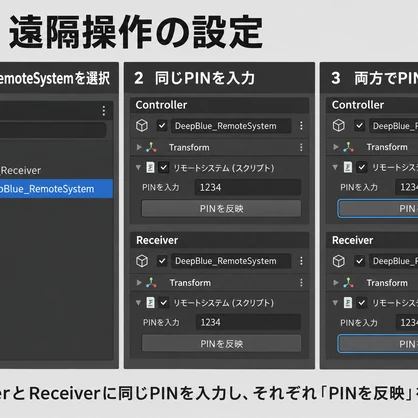This screenshot has height=418, width=418.
Task: Click the PINを入力 label in step 3 Controller
Action: pos(359,187)
